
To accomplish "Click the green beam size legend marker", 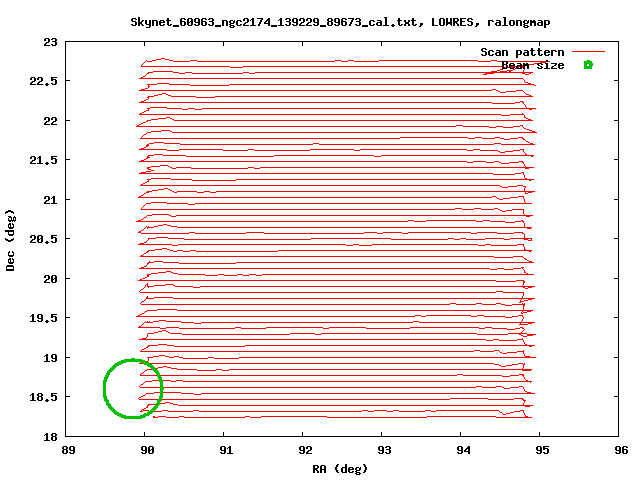I will pos(588,64).
